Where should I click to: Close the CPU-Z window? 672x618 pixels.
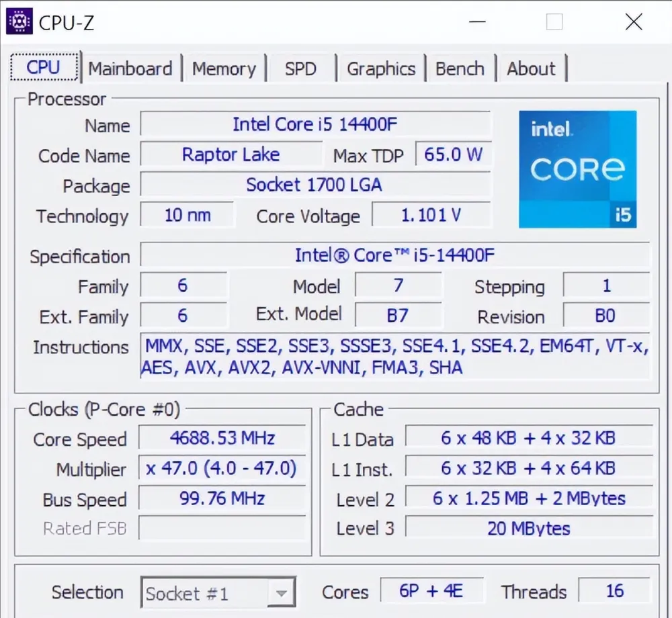[634, 21]
